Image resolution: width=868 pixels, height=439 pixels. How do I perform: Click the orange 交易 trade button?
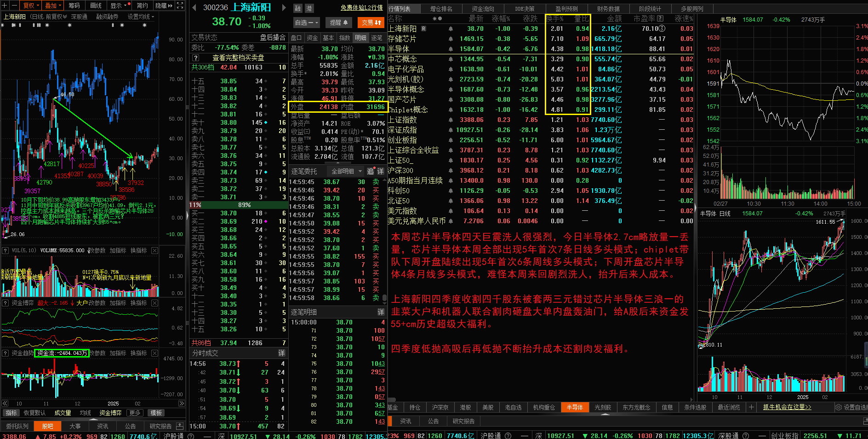(x=371, y=22)
